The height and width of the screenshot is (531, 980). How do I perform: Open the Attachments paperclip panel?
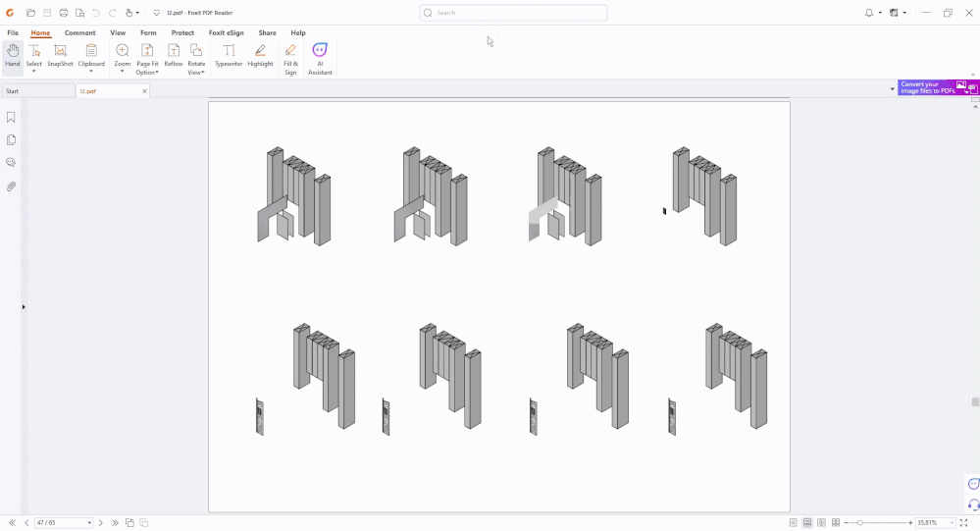click(11, 186)
